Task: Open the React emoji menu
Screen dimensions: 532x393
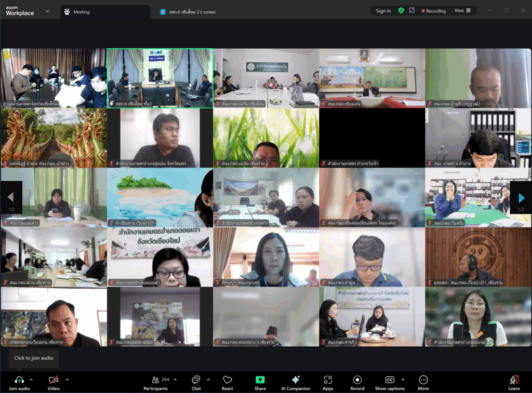Action: pyautogui.click(x=227, y=380)
